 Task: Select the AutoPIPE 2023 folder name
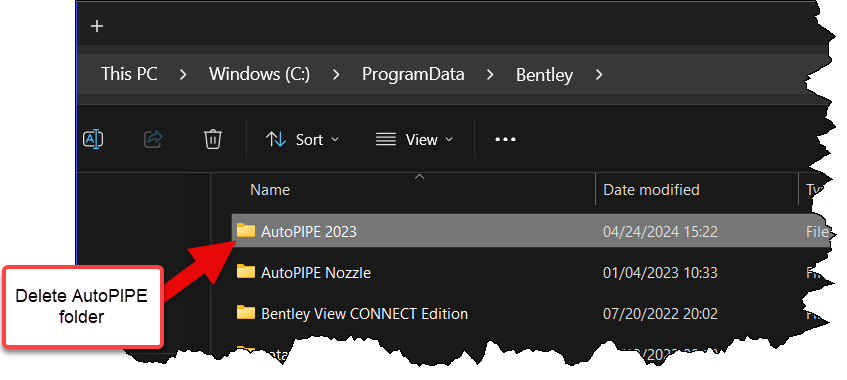[308, 232]
